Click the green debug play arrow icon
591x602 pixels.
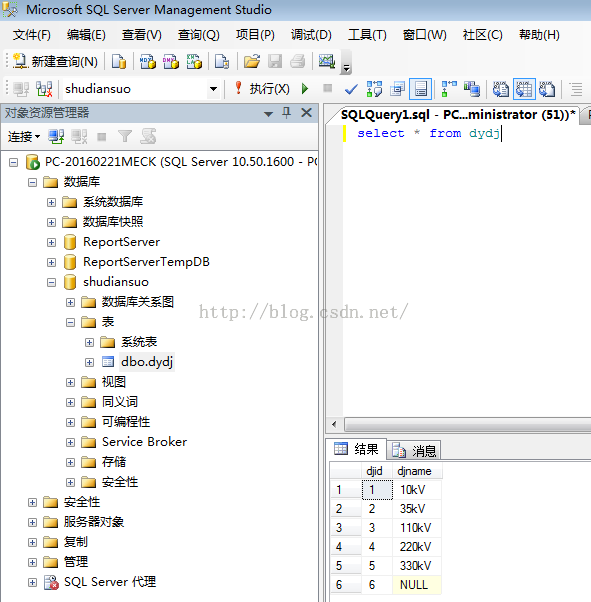(305, 89)
